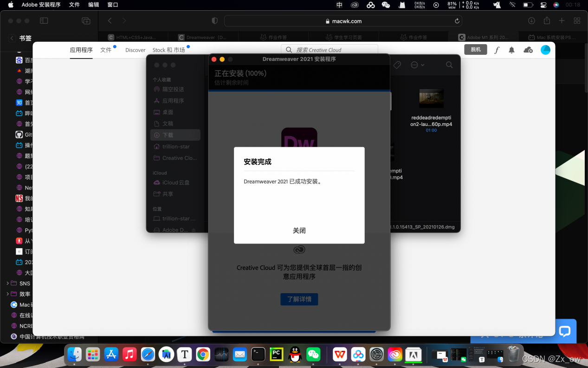Select 下载 in Finder sidebar

tap(175, 135)
